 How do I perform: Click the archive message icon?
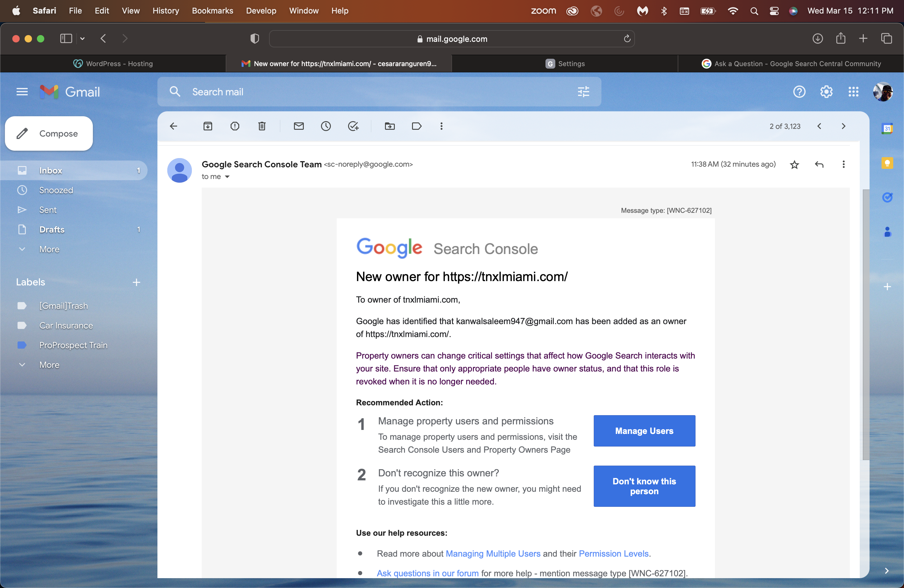pyautogui.click(x=209, y=126)
